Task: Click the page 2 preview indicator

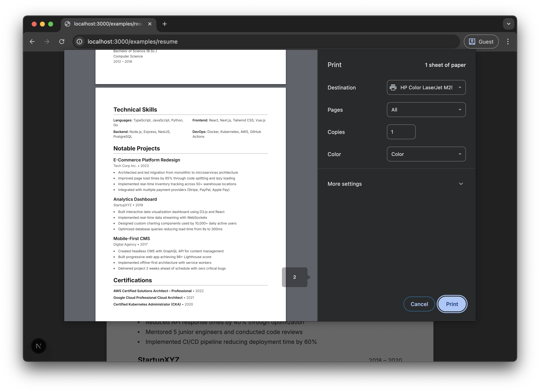Action: [294, 277]
